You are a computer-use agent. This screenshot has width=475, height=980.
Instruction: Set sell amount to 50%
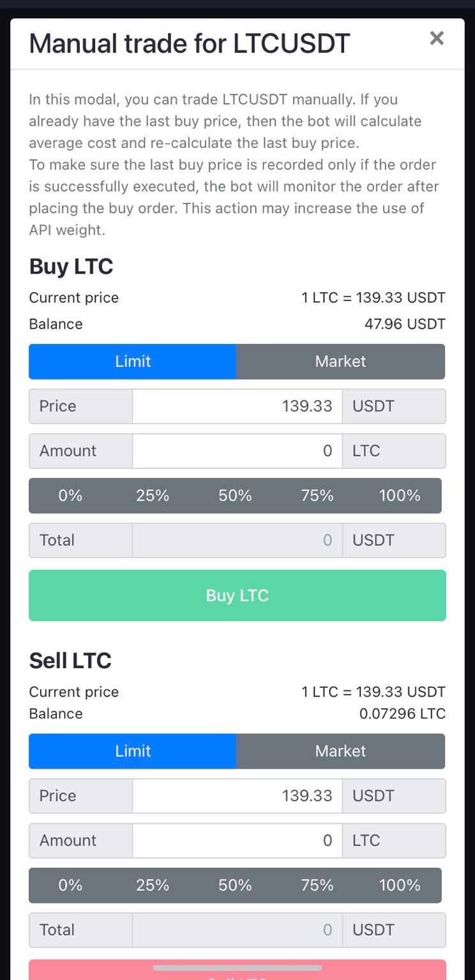click(235, 885)
